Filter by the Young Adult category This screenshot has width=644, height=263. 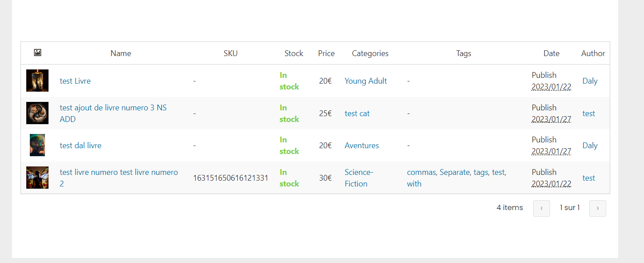click(x=366, y=81)
